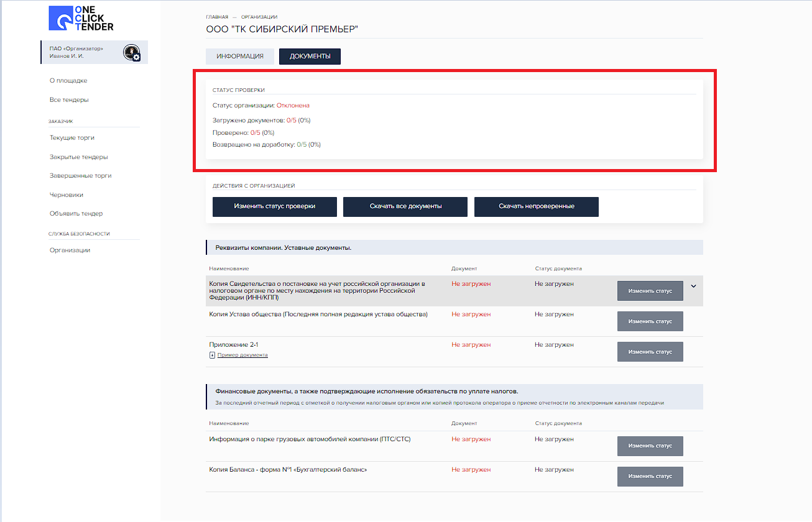Select Черновики in the left menu

(x=67, y=195)
